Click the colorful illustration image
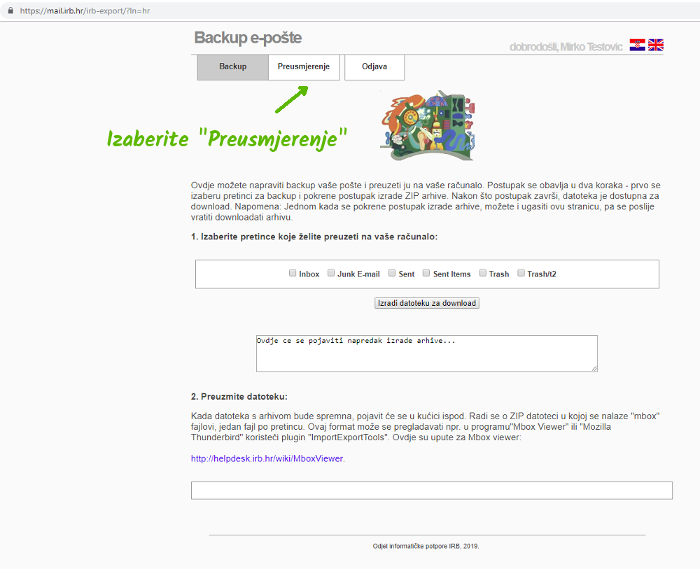 pos(428,125)
